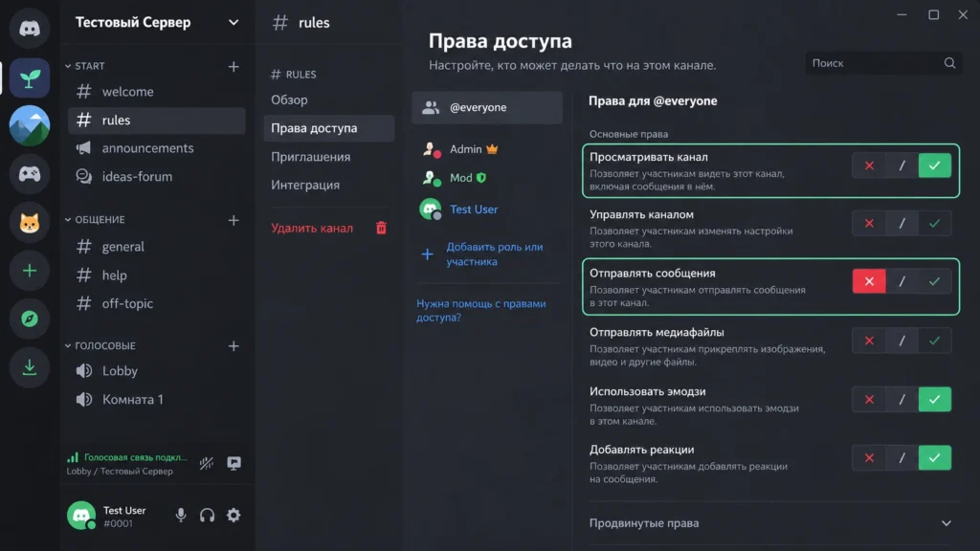Image resolution: width=980 pixels, height=551 pixels.
Task: Collapse the ОБЩЕНИЕ category
Action: (x=68, y=219)
